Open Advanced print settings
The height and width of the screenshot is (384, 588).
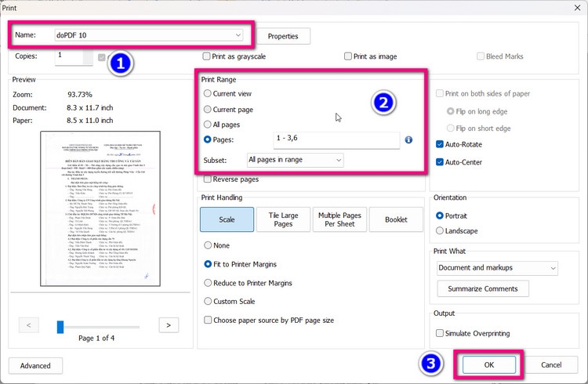[x=35, y=366]
